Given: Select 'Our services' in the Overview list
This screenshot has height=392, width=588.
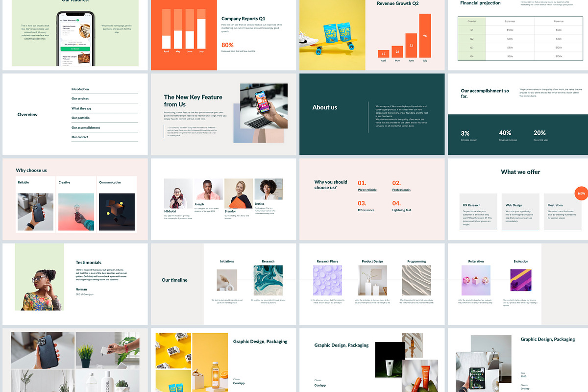Looking at the screenshot, I should (x=80, y=98).
